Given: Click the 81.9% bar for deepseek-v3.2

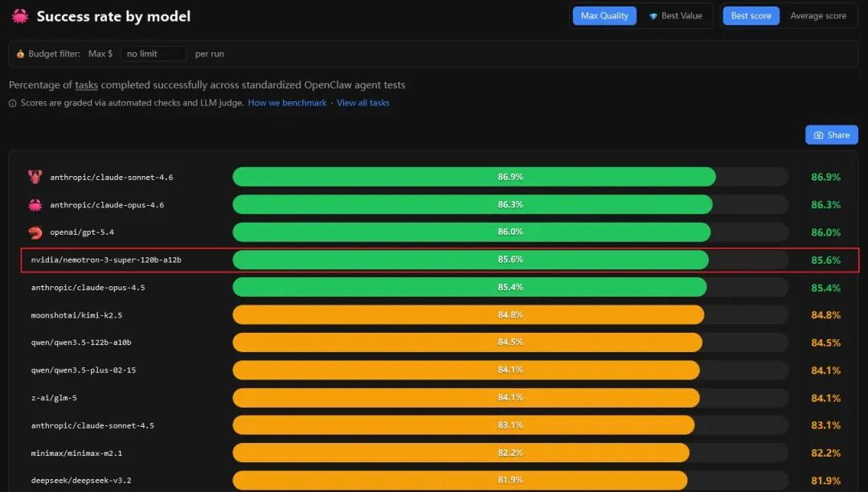Looking at the screenshot, I should [x=460, y=480].
